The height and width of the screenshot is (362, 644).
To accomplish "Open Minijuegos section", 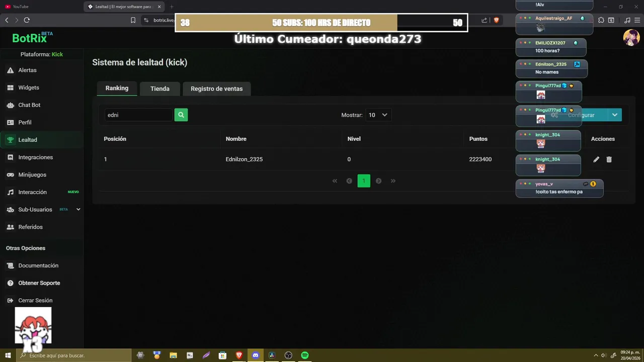I will click(32, 174).
